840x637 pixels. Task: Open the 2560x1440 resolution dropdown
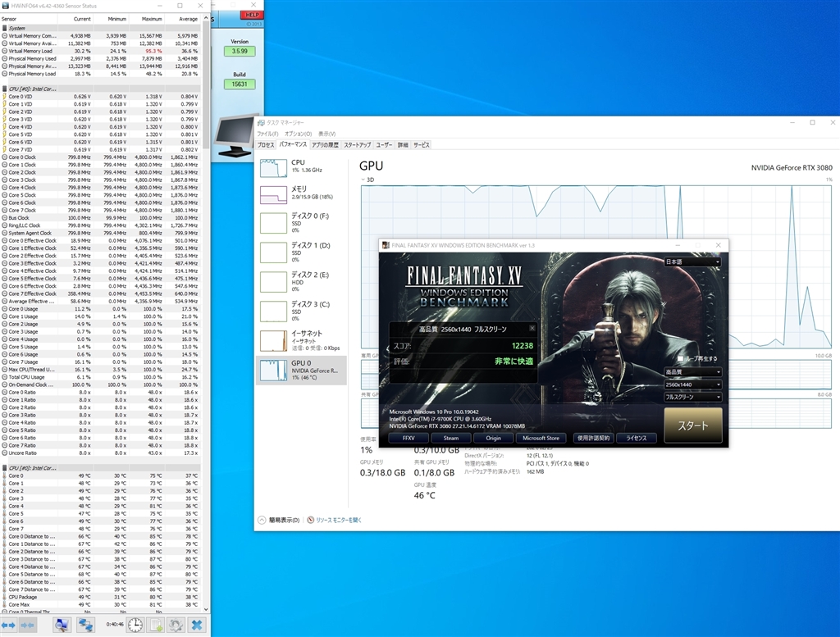point(693,384)
